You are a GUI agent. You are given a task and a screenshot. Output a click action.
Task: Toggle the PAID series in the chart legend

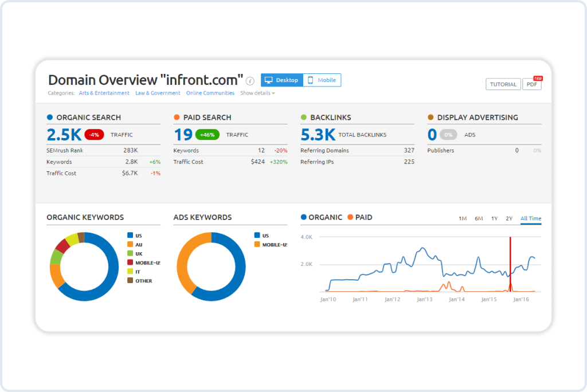(360, 217)
